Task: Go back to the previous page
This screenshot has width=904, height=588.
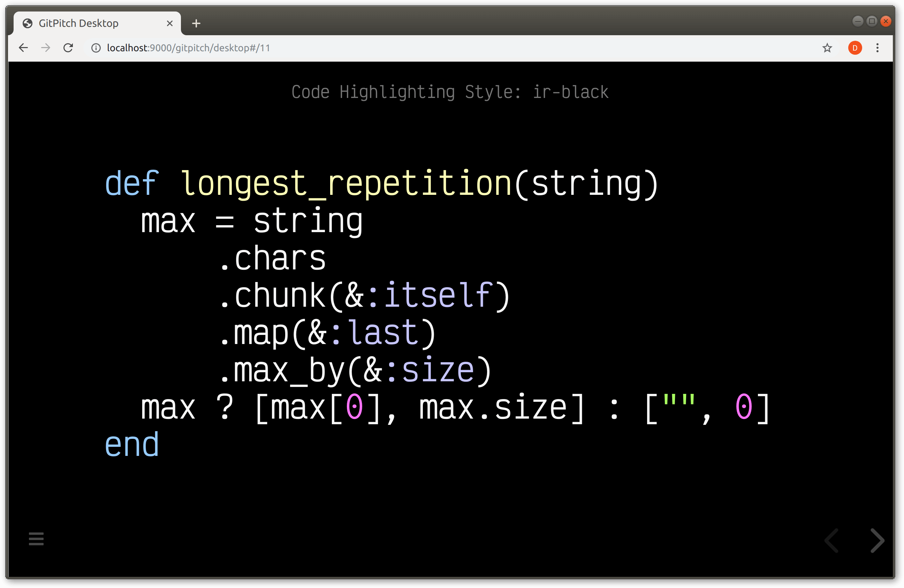Action: point(24,48)
